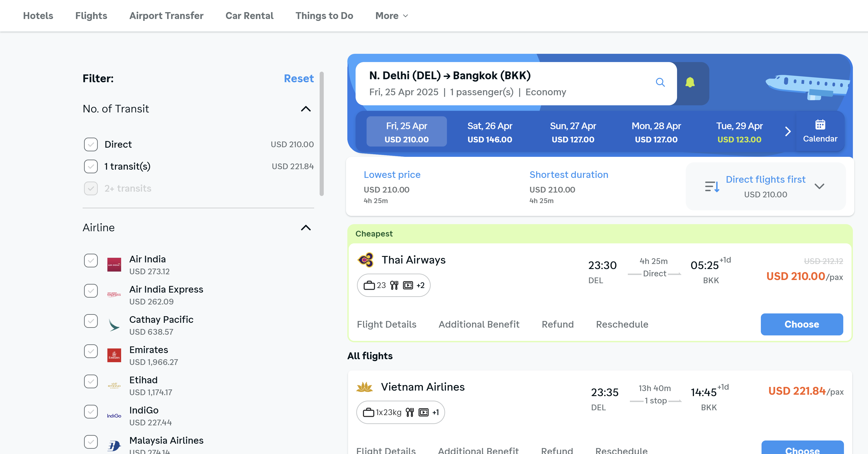
Task: Check the Etihad airline filter
Action: [91, 381]
